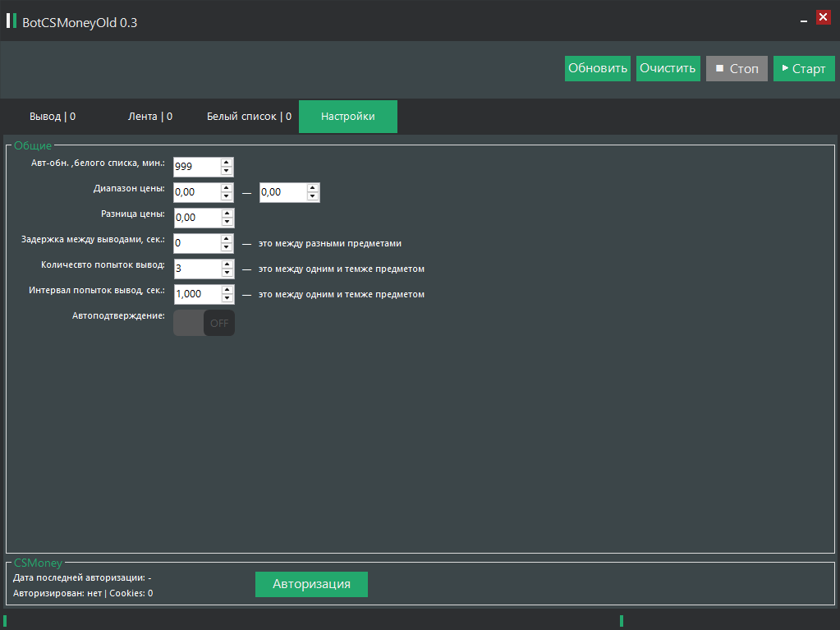Click the Обновить button
This screenshot has width=840, height=630.
[598, 69]
